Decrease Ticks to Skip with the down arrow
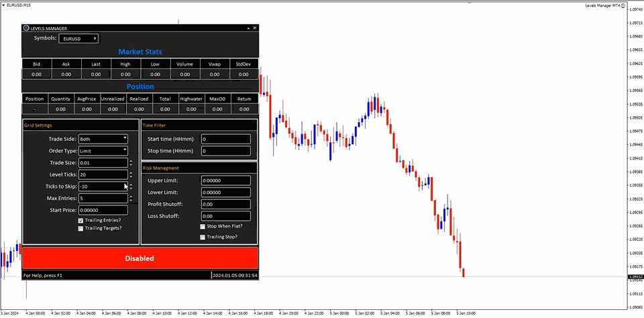The width and height of the screenshot is (644, 318). (x=131, y=189)
